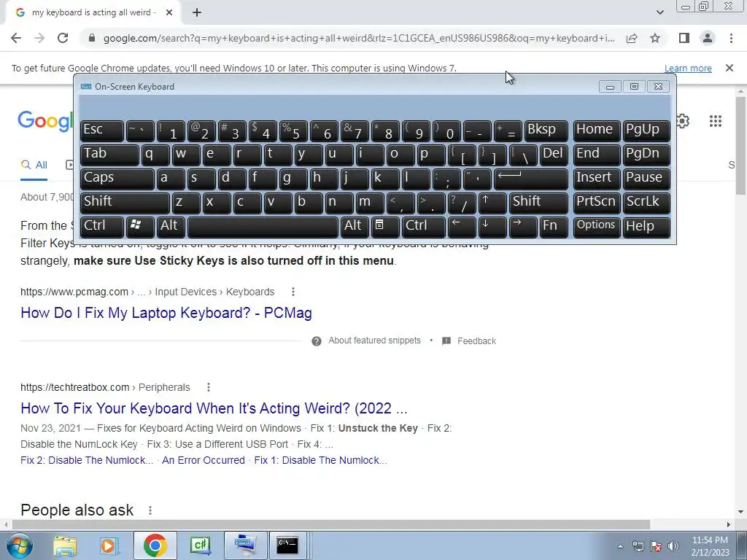Close the 'my keyboard is acting all weird' tab

(x=169, y=13)
